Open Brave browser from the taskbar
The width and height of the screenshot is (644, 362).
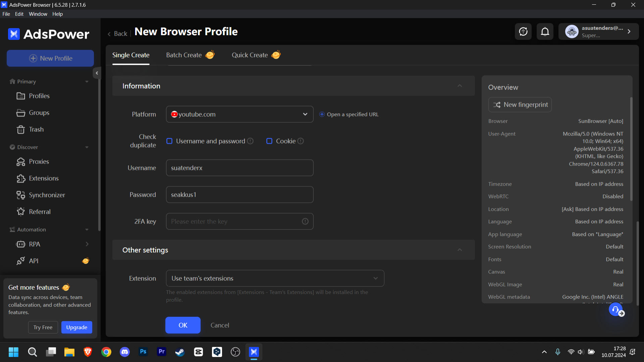(88, 352)
